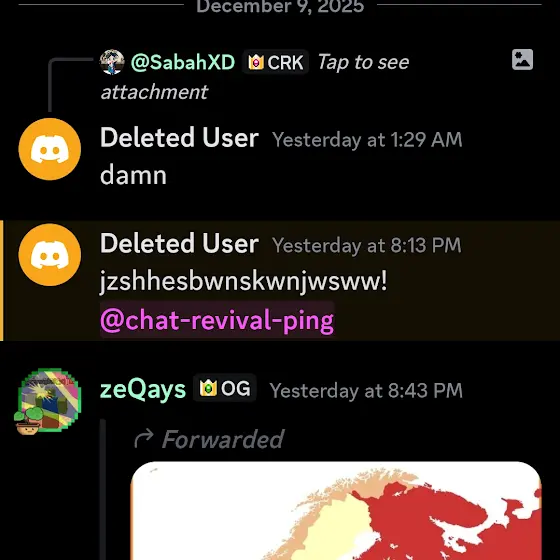Select the zeQays username

pos(143,390)
